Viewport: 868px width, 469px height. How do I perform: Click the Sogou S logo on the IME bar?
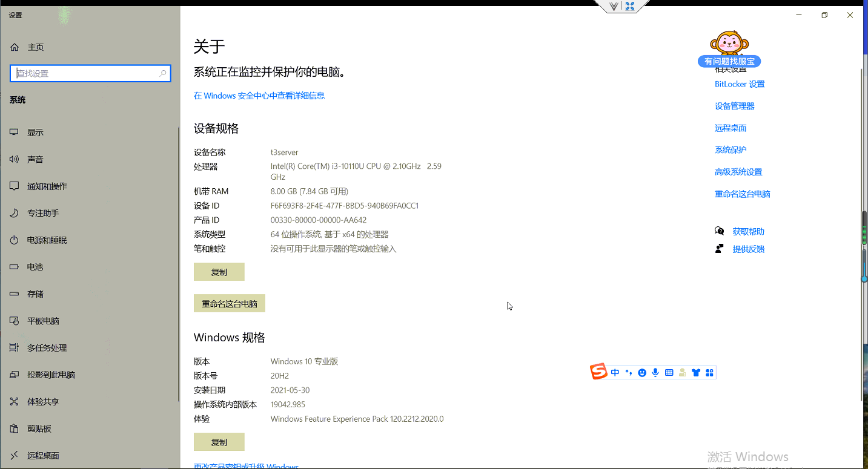(598, 372)
